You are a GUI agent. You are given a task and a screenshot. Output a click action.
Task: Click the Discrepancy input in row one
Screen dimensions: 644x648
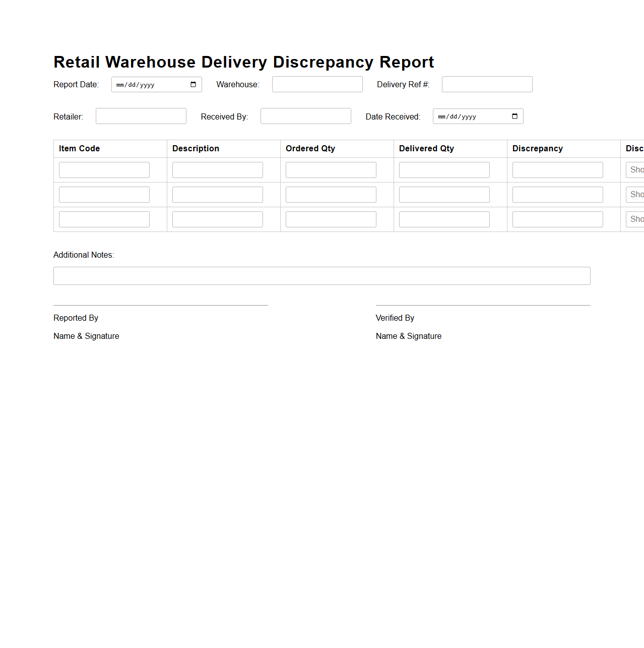(x=557, y=169)
